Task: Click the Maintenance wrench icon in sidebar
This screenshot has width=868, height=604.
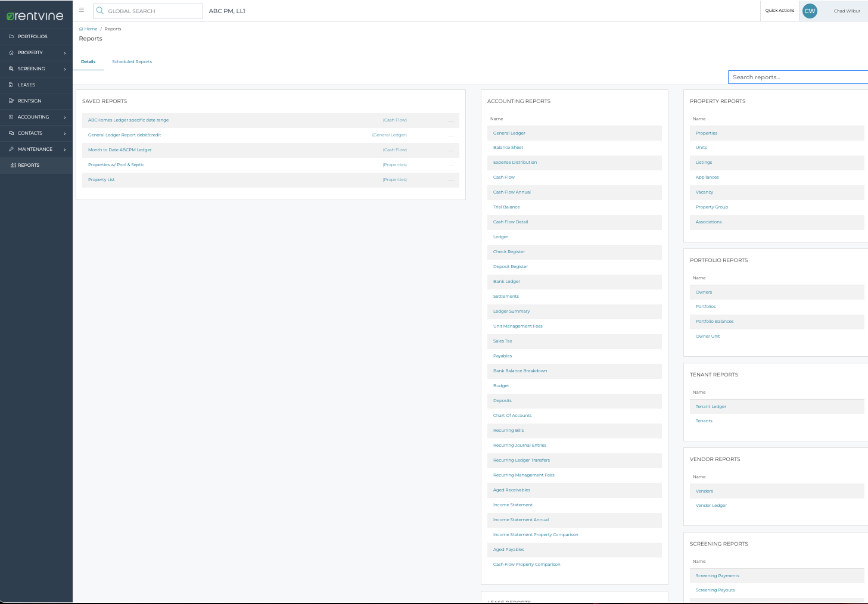Action: (x=11, y=149)
